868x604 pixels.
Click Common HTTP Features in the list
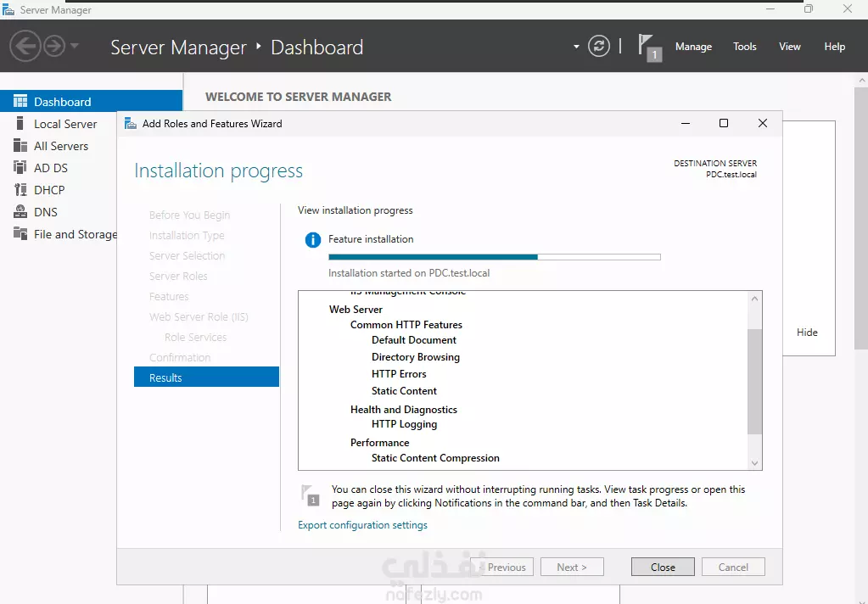[x=406, y=324]
